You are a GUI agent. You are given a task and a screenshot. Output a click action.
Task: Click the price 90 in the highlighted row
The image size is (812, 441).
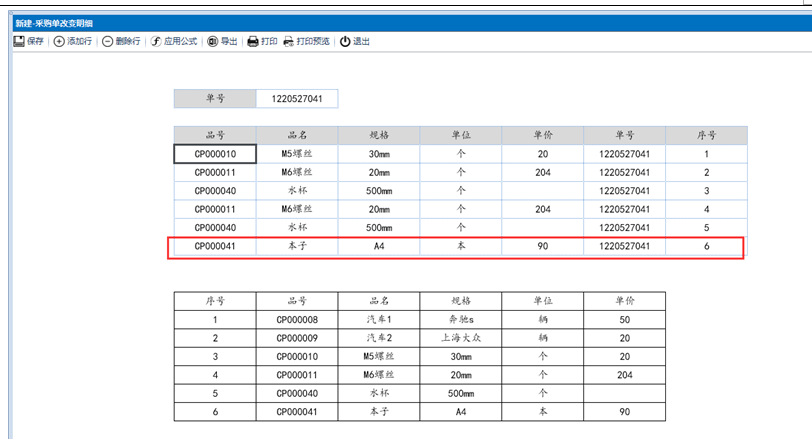pos(543,246)
